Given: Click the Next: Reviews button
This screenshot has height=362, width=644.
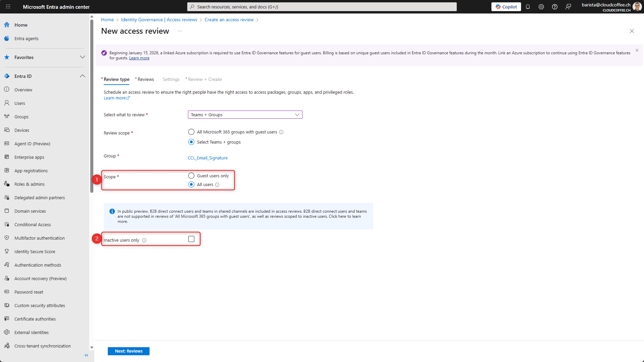Looking at the screenshot, I should click(x=128, y=351).
